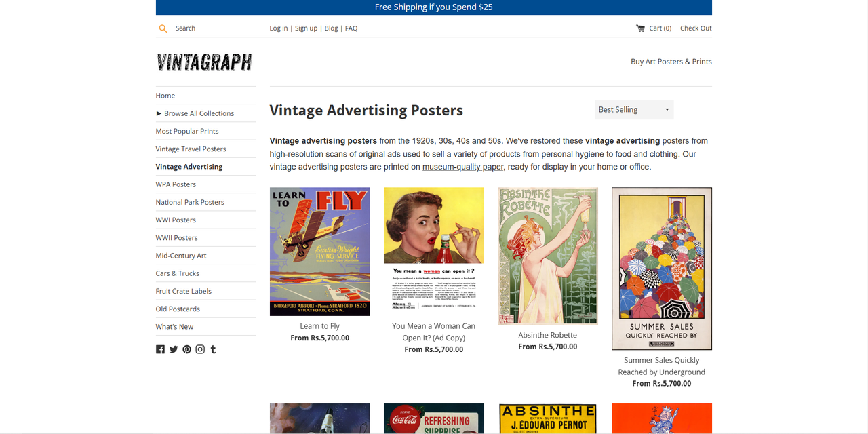Viewport: 868px width, 434px height.
Task: Open the orange poster thumbnail in second row
Action: pos(662,418)
